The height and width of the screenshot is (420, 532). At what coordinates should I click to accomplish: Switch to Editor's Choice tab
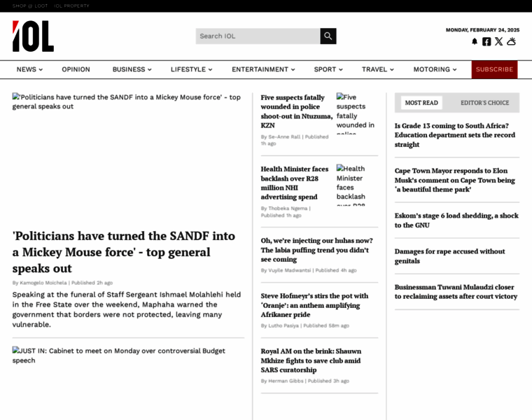(485, 103)
